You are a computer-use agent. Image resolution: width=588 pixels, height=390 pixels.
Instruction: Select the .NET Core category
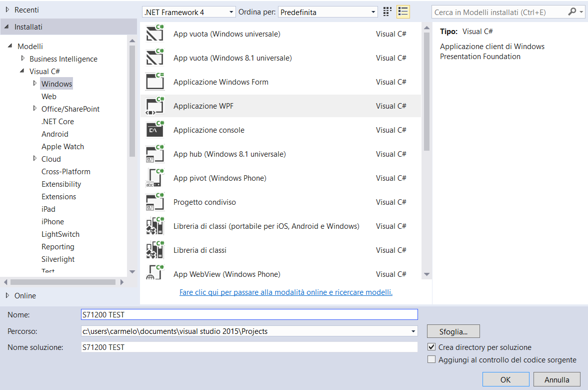[58, 122]
